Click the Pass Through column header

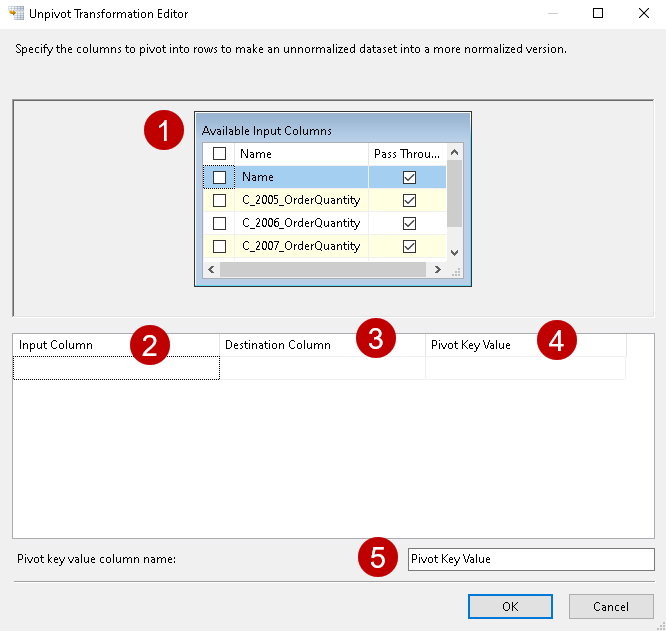click(407, 154)
